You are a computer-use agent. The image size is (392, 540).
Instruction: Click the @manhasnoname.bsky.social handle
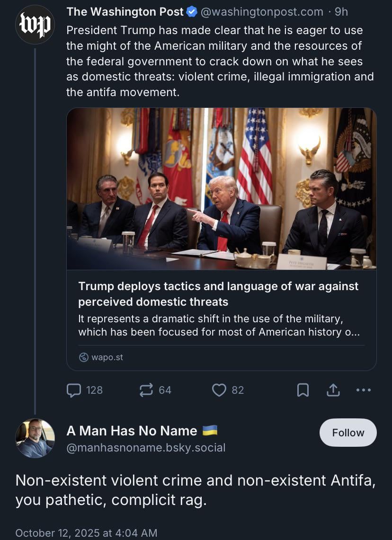(x=146, y=448)
